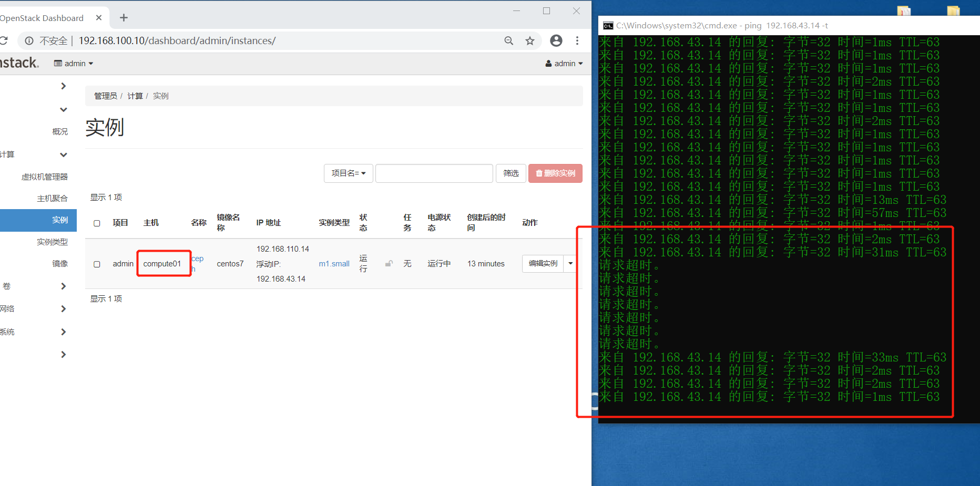The height and width of the screenshot is (486, 980).
Task: Open the yellow folder icon on the desktop
Action: pyautogui.click(x=953, y=11)
